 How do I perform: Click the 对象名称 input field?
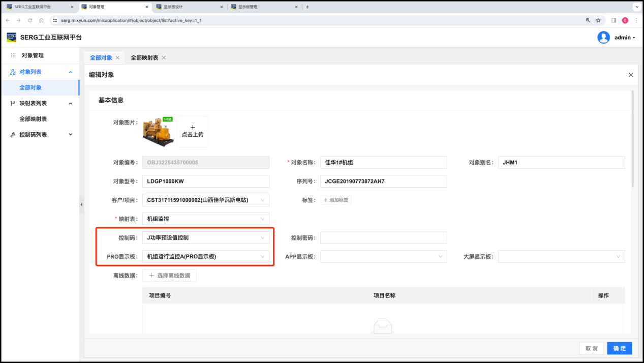(x=384, y=163)
